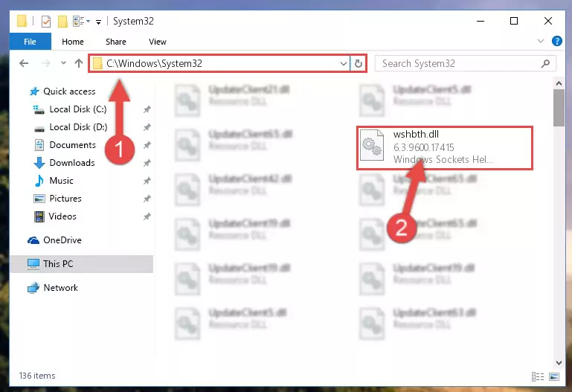Open Local Disk (D:) in sidebar
The width and height of the screenshot is (572, 392).
point(78,127)
